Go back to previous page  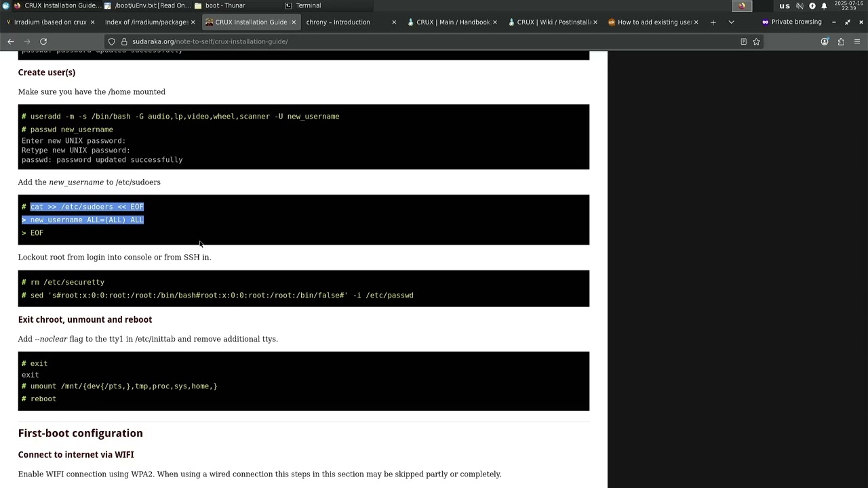pyautogui.click(x=11, y=41)
